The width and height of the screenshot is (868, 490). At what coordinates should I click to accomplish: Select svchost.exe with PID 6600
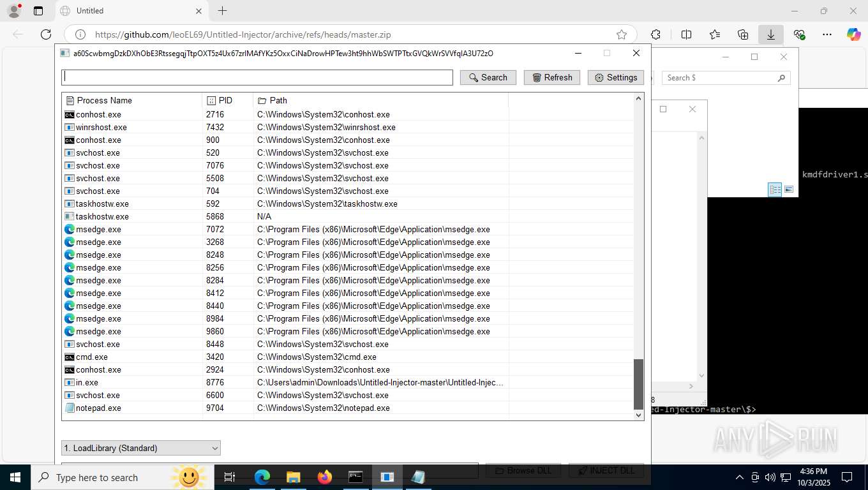tap(348, 395)
